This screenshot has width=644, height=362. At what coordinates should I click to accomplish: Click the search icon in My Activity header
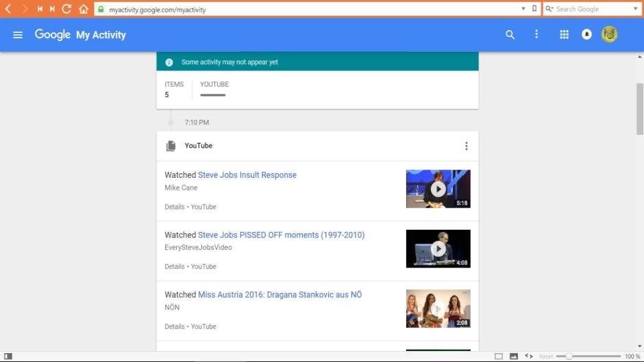click(x=510, y=35)
